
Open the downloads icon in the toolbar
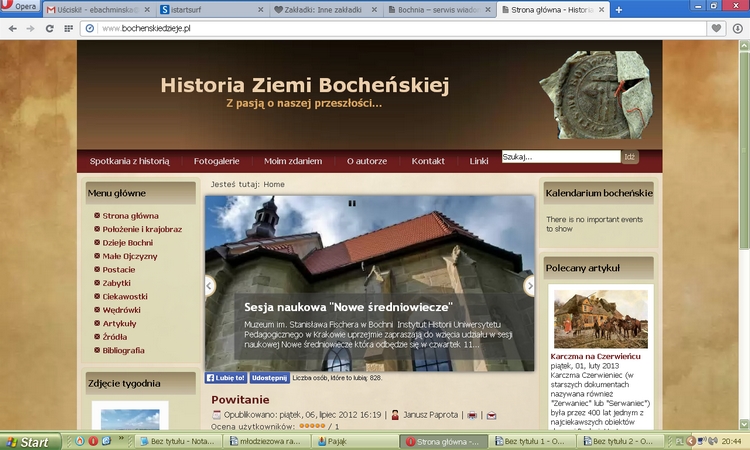(738, 29)
